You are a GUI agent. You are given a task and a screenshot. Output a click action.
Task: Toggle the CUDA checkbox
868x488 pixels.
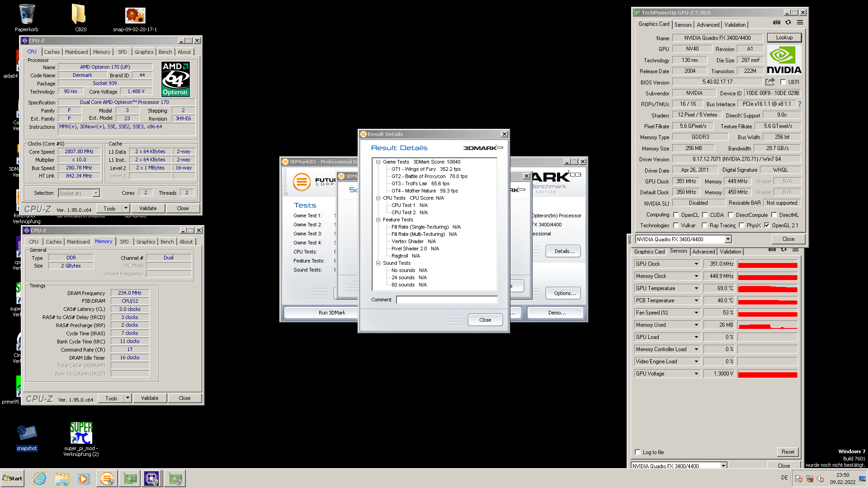705,215
